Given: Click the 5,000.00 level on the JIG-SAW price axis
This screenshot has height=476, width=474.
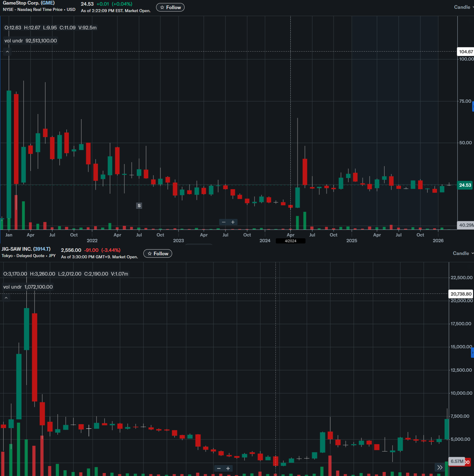Looking at the screenshot, I should (x=460, y=439).
